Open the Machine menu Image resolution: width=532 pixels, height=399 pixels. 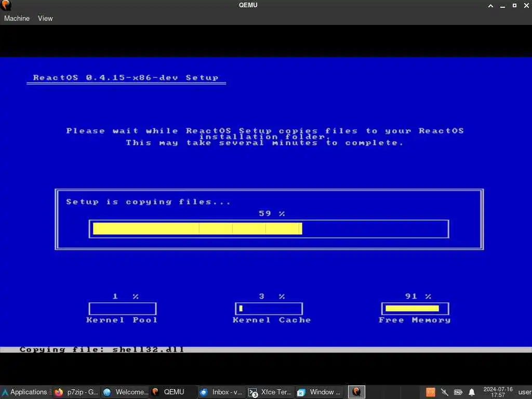point(17,18)
